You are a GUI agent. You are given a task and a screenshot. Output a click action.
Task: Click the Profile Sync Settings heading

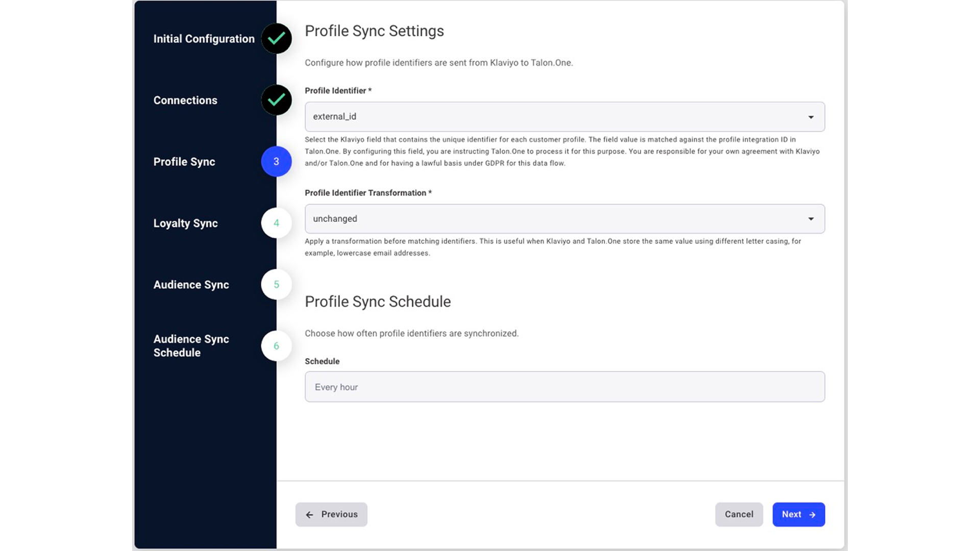[x=374, y=31]
